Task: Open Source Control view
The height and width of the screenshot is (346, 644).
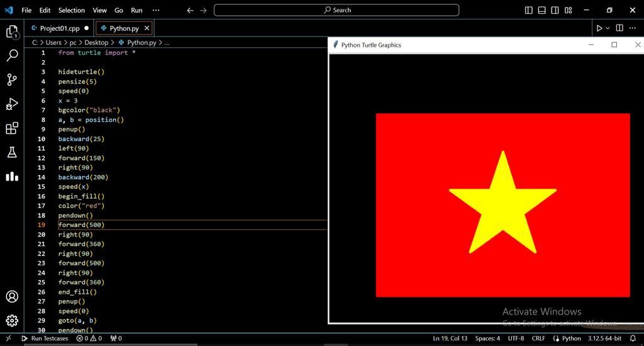Action: click(12, 80)
